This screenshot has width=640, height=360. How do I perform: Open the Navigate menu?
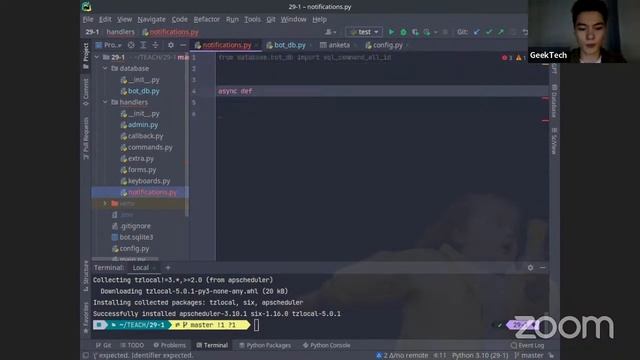coord(151,19)
